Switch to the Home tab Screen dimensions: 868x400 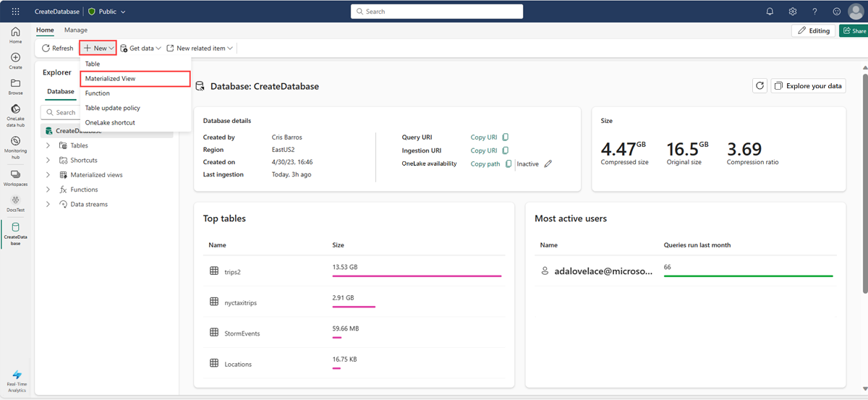click(45, 30)
